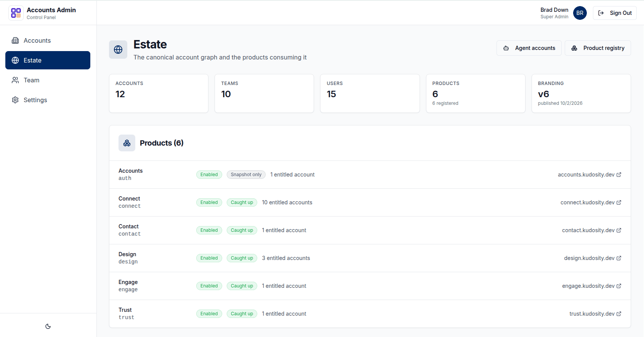Click the Brad Down user name
Viewport: 644px width, 337px height.
pyautogui.click(x=554, y=10)
